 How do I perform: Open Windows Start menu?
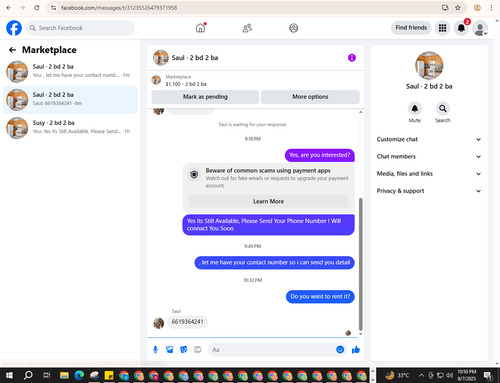coord(9,376)
